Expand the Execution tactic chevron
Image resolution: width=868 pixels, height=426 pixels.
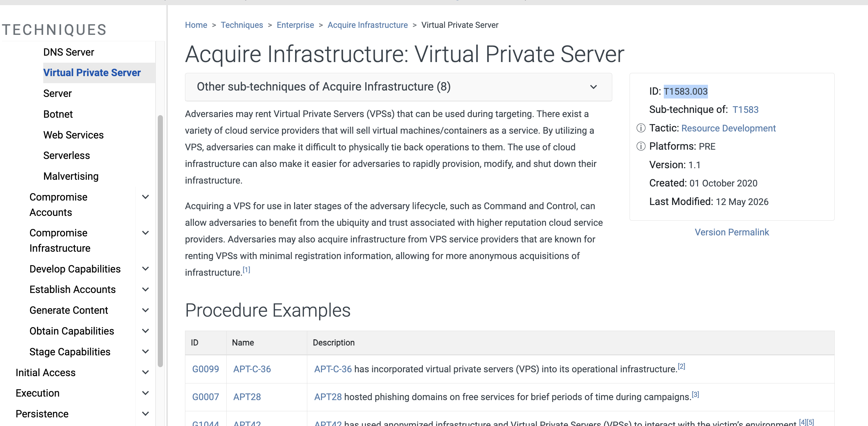(x=146, y=393)
